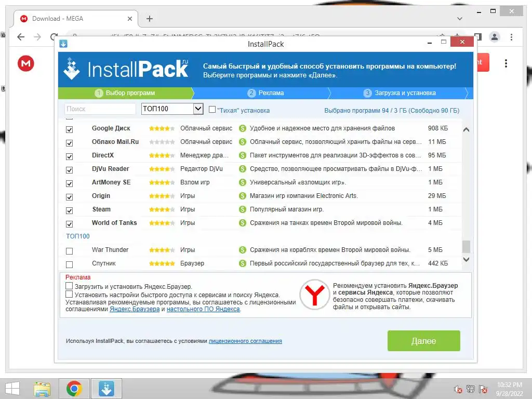Check Яндекс quick access settings option

69,294
